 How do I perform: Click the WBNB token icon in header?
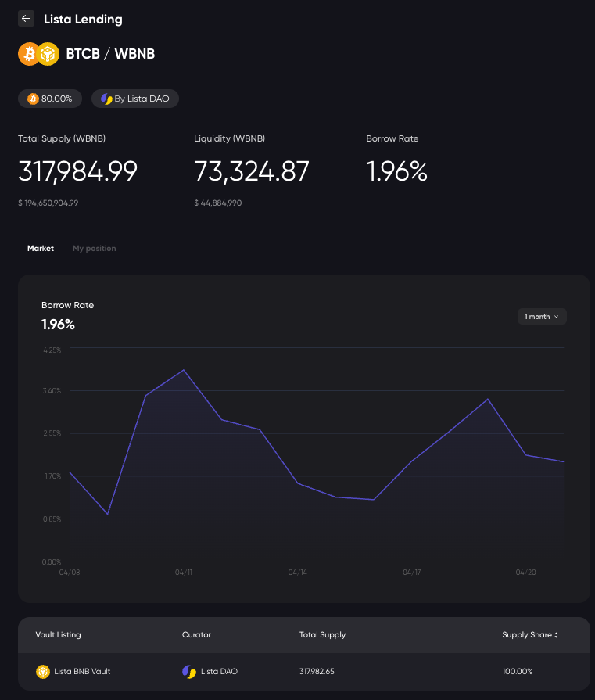click(x=48, y=54)
